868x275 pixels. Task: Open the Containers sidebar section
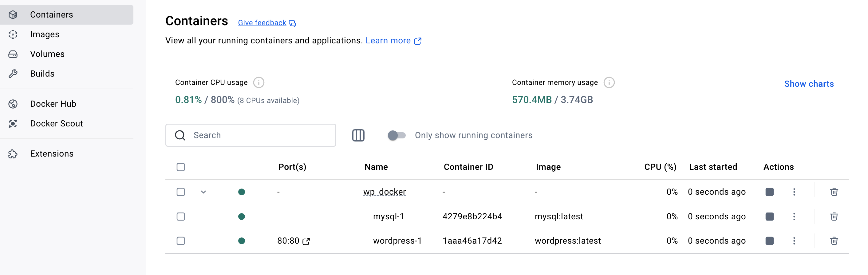coord(67,14)
